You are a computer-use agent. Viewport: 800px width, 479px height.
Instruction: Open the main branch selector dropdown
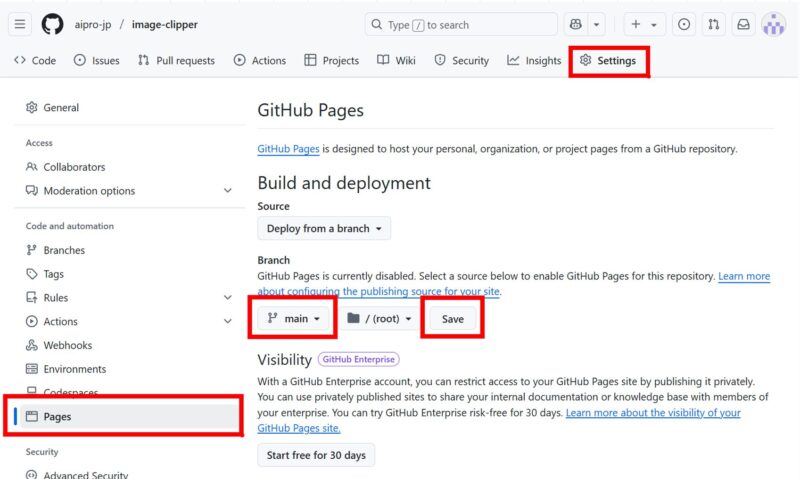(x=293, y=318)
